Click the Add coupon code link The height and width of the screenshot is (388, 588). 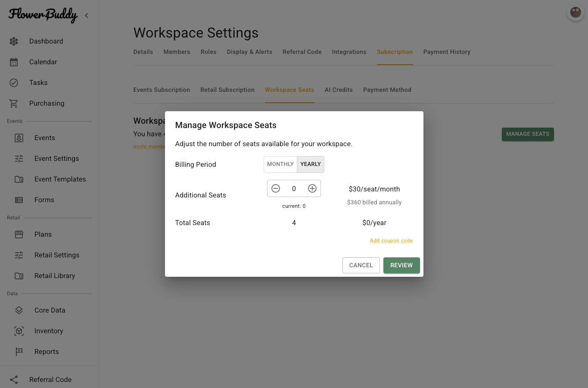(x=391, y=241)
